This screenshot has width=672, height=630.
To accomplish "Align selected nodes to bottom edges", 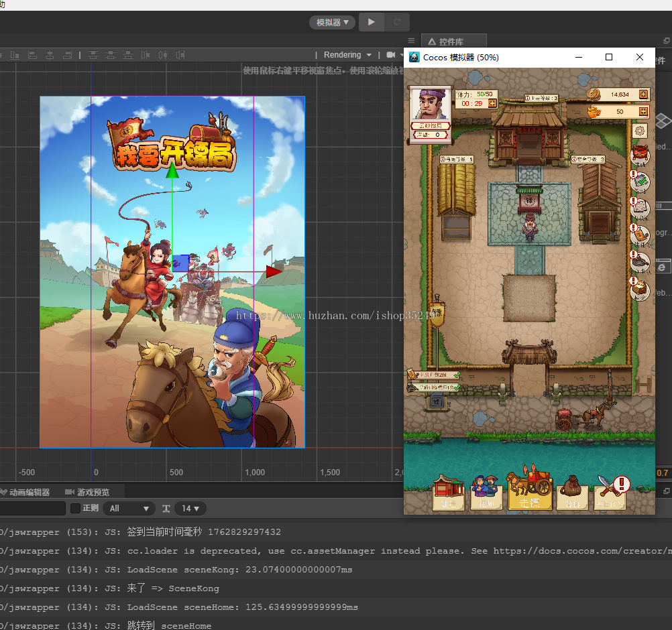I will (x=15, y=55).
